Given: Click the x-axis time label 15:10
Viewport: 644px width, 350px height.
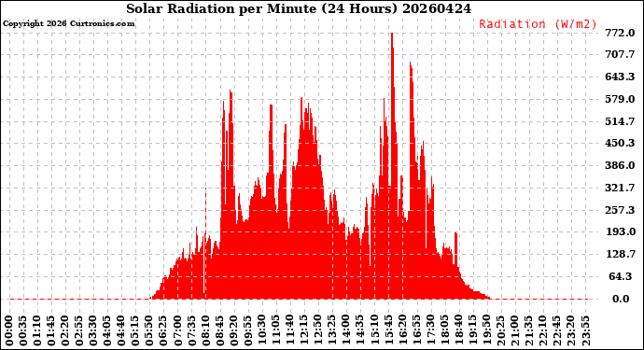Looking at the screenshot, I should (375, 331).
